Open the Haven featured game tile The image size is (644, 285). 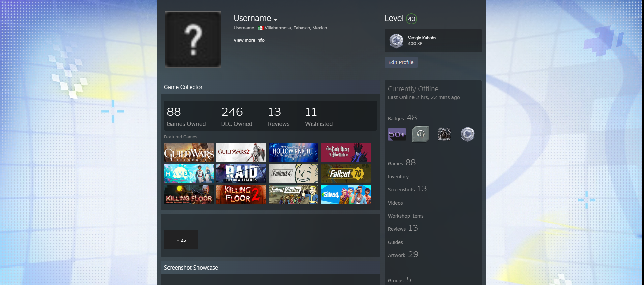pos(189,173)
